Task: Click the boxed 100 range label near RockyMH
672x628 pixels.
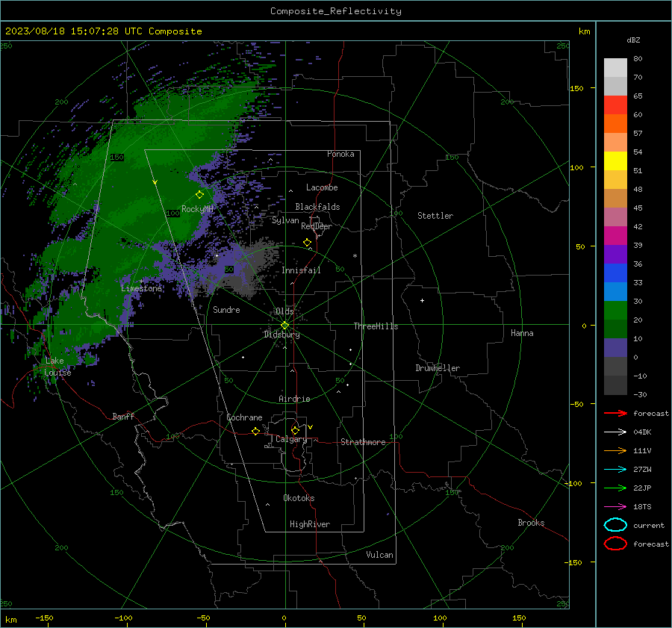Action: (x=172, y=213)
